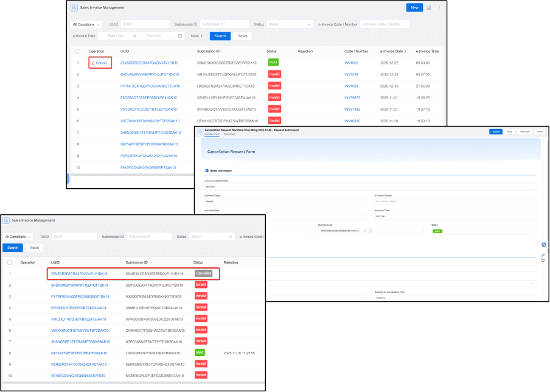Click the UUID input field in the bottom window

point(74,237)
